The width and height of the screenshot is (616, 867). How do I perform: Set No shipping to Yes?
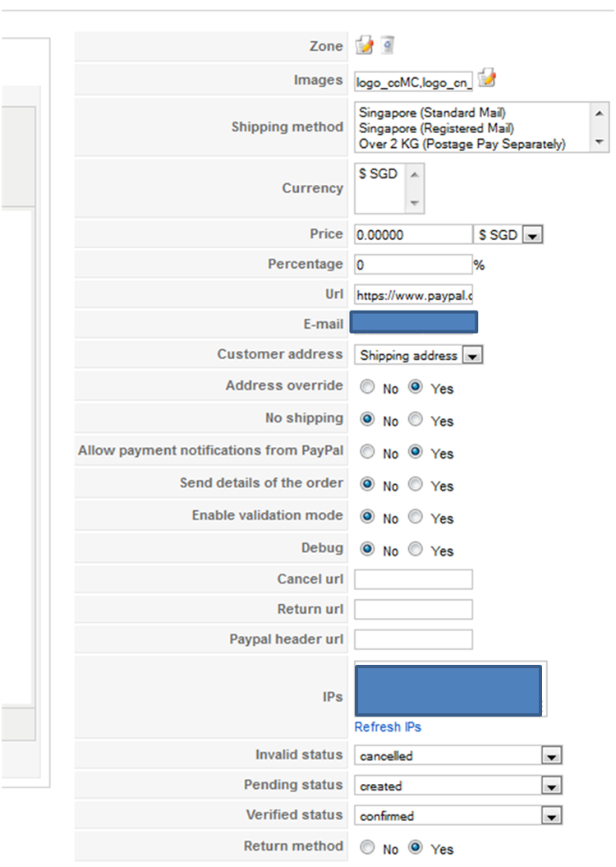[416, 419]
